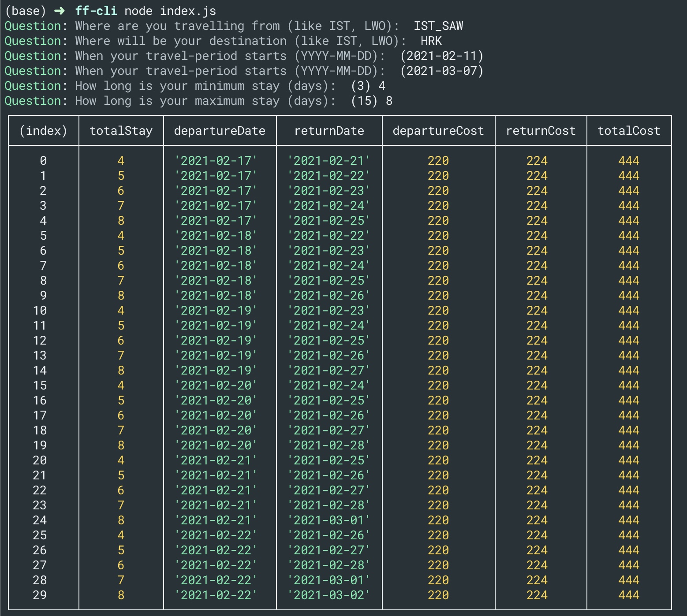Click the 'node index.js' command text
The image size is (687, 616).
[x=170, y=11]
